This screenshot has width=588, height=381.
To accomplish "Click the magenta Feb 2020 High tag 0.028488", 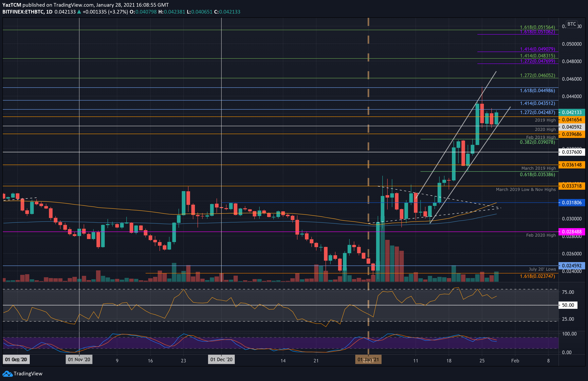I will click(x=572, y=232).
